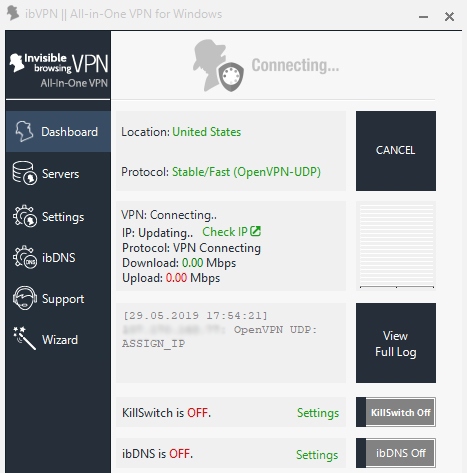Open the Dashboard section

[x=58, y=132]
